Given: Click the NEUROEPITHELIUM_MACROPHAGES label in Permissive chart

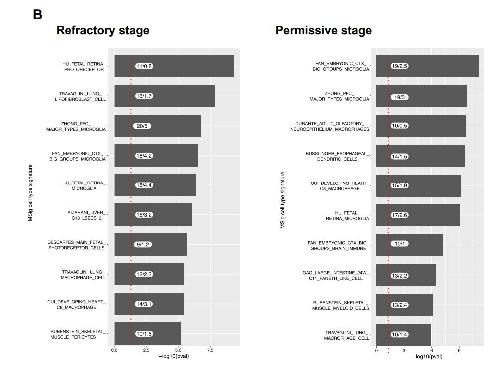Looking at the screenshot, I should point(330,126).
